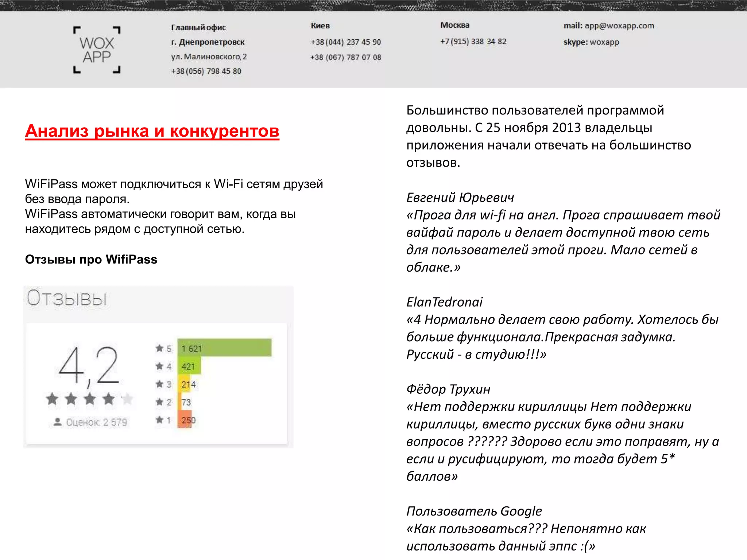Click the 2-star bar showing 73
Viewport: 747px width, 560px height.
pyautogui.click(x=180, y=402)
